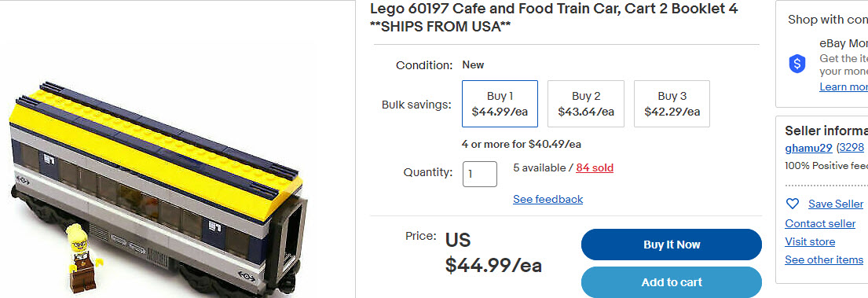This screenshot has width=868, height=298.
Task: Click the Save Seller link
Action: (x=835, y=204)
